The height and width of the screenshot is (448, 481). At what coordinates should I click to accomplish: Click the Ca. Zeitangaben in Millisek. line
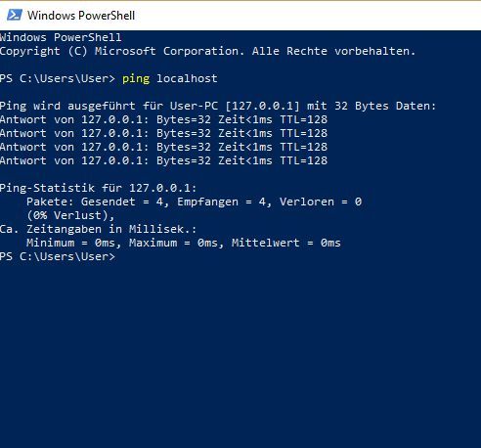[x=98, y=229]
